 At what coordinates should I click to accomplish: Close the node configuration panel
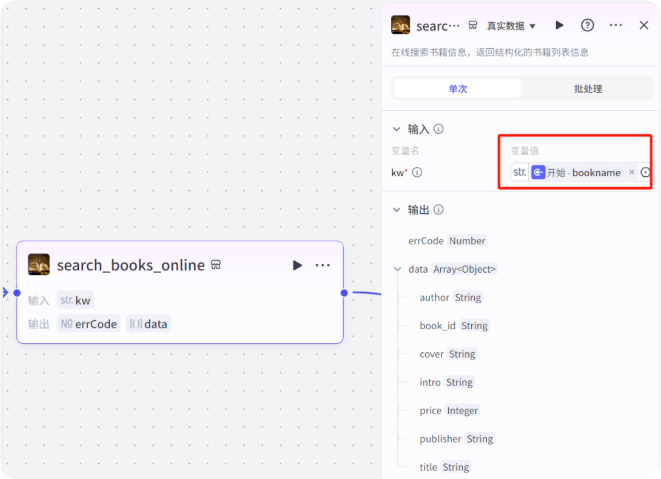point(644,25)
